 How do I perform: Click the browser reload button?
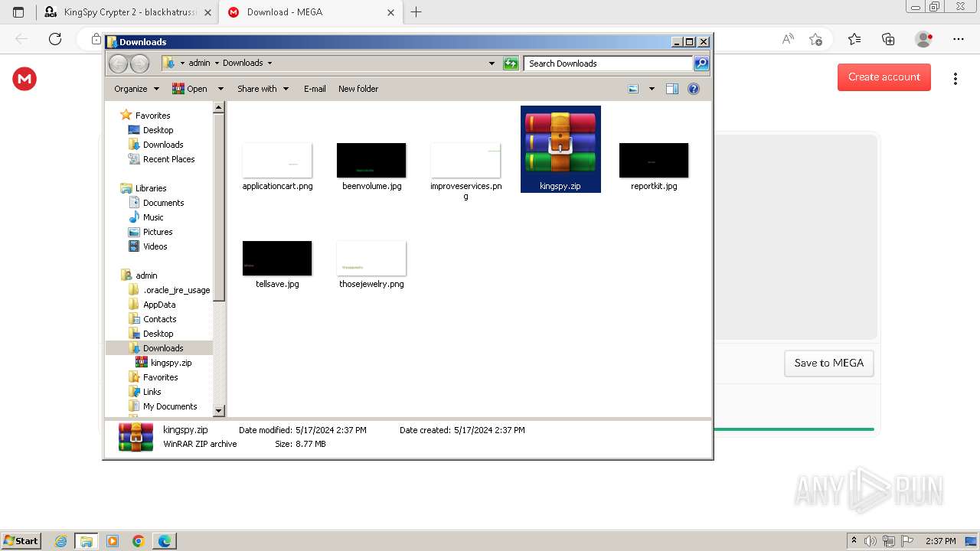point(55,39)
